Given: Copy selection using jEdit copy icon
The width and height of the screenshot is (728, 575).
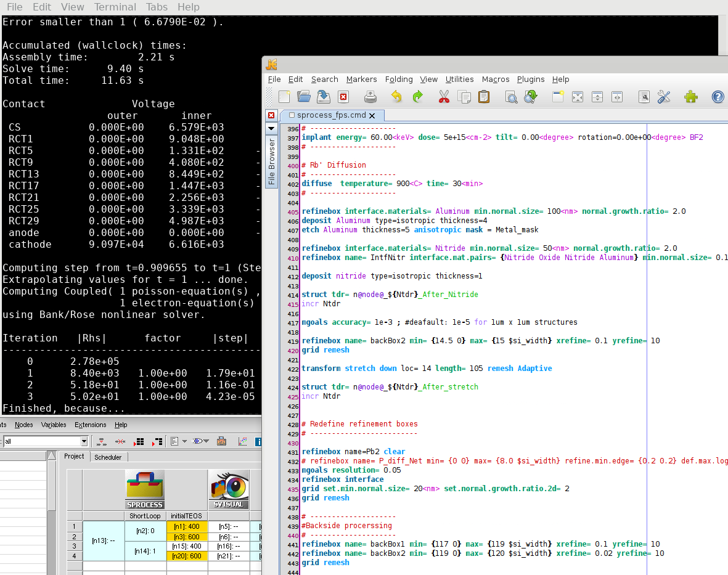Looking at the screenshot, I should point(464,97).
